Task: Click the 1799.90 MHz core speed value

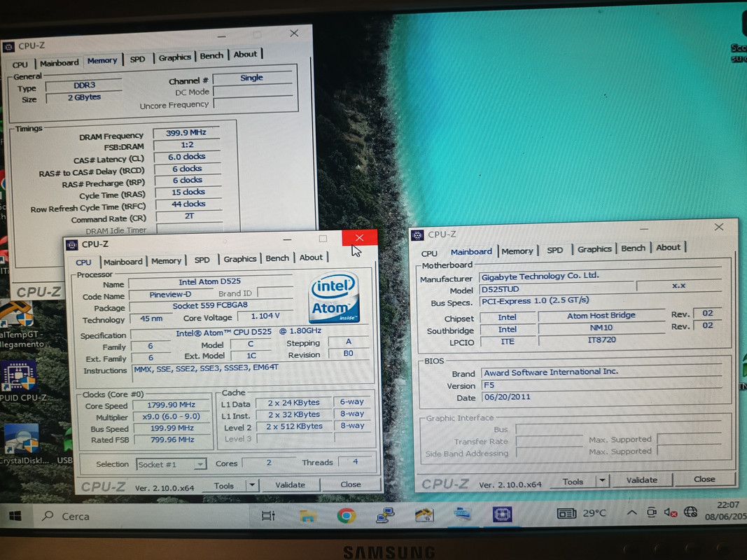Action: point(171,405)
